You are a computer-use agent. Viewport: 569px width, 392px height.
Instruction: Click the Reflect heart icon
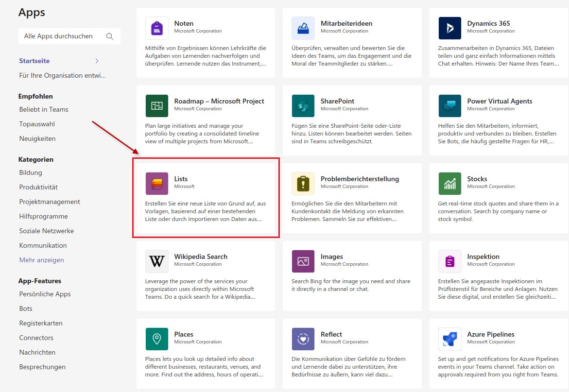(x=303, y=339)
